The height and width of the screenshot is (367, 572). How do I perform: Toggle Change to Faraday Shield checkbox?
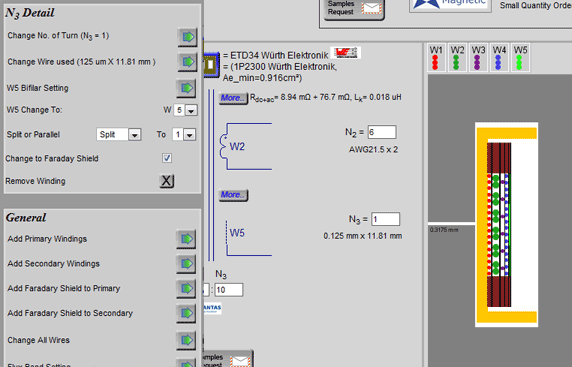167,158
